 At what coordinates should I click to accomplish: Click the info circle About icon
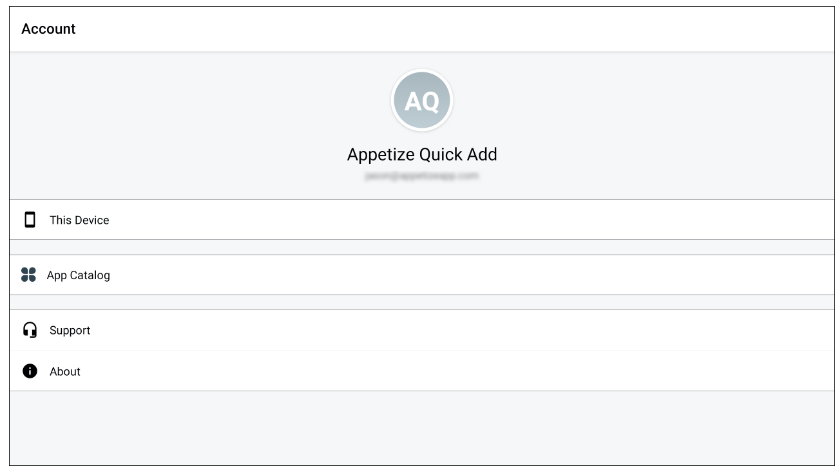30,371
